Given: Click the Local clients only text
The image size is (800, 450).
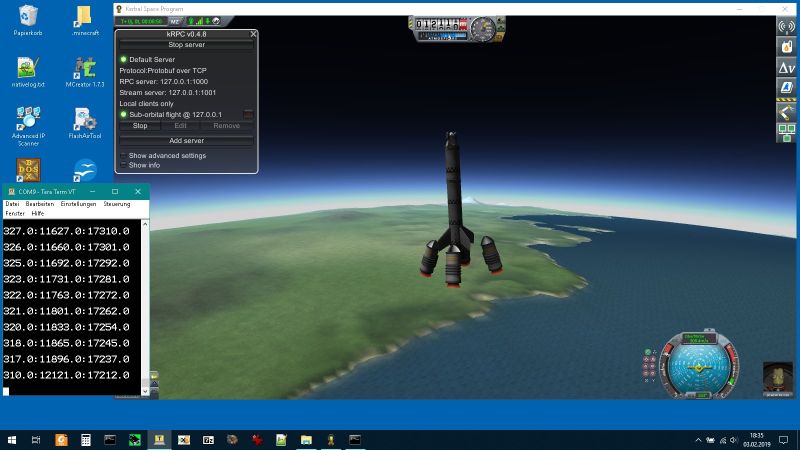Looking at the screenshot, I should click(x=146, y=104).
